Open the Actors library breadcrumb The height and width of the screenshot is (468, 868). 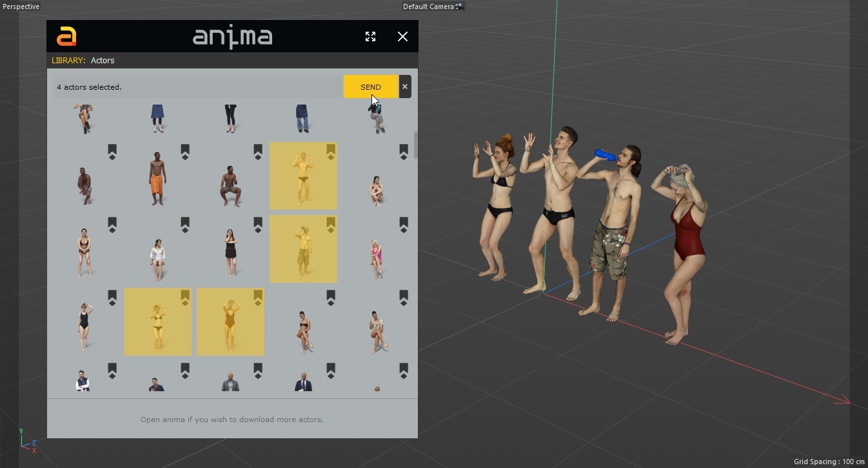[103, 61]
